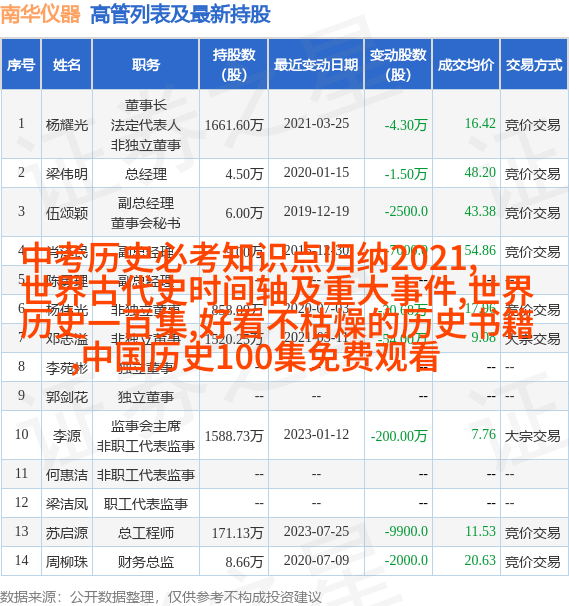
Task: Click 李源's holding of 1588.73万
Action: click(234, 436)
